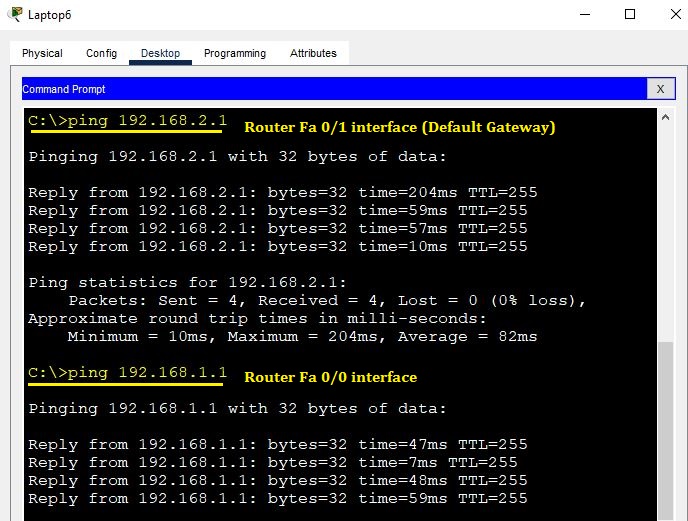Click the 'Packets: Sent = 4' statistics line

click(327, 300)
